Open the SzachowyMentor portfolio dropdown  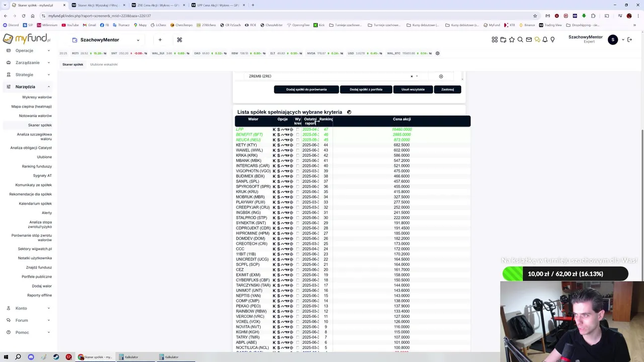click(106, 40)
